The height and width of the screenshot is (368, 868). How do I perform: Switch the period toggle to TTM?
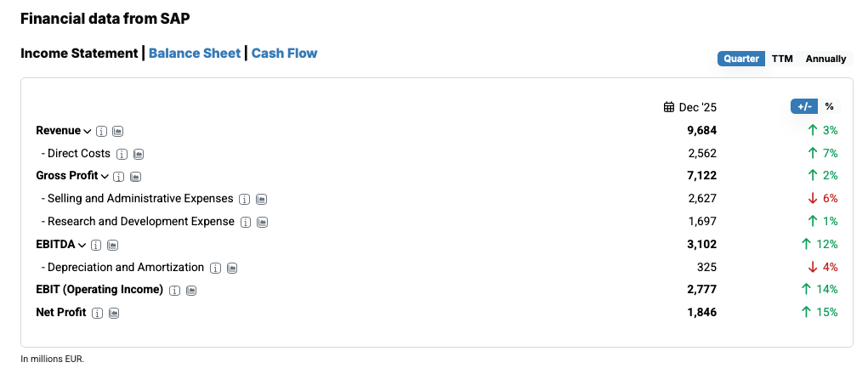click(782, 59)
